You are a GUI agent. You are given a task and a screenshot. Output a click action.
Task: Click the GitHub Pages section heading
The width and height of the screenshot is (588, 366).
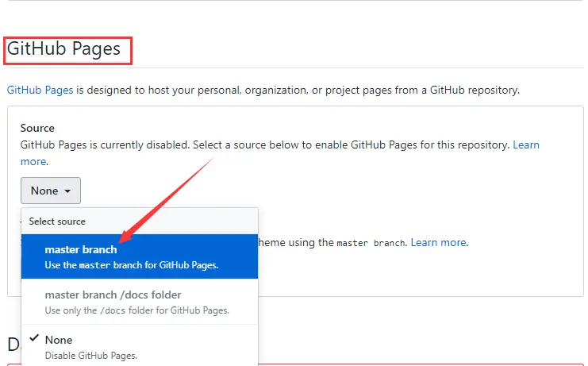pyautogui.click(x=63, y=49)
